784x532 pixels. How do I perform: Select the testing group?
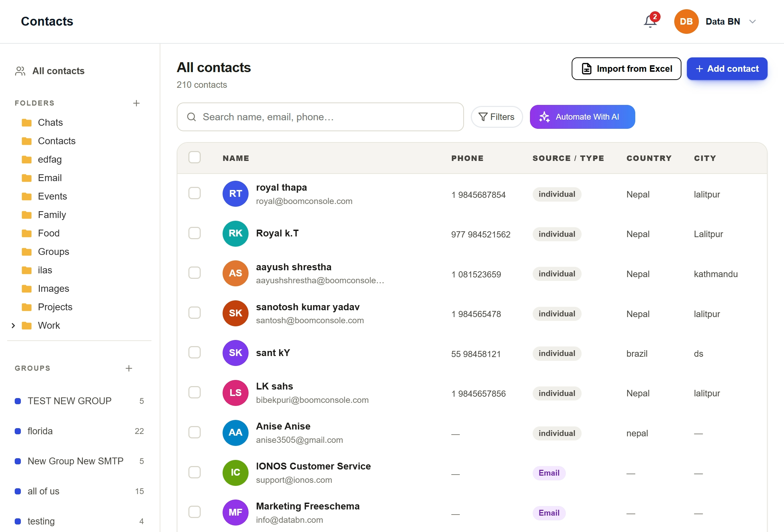79,521
